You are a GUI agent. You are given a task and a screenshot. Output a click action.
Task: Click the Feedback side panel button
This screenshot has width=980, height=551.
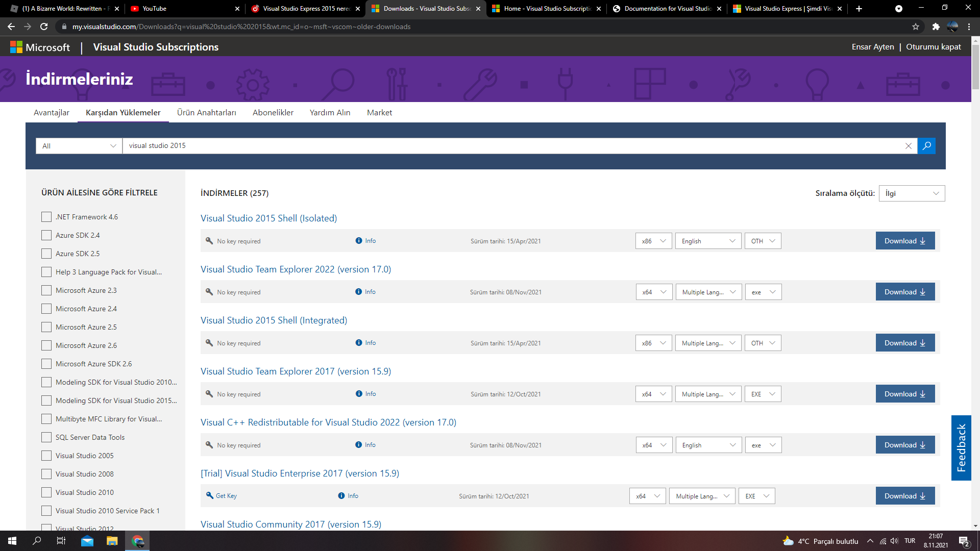pyautogui.click(x=961, y=447)
